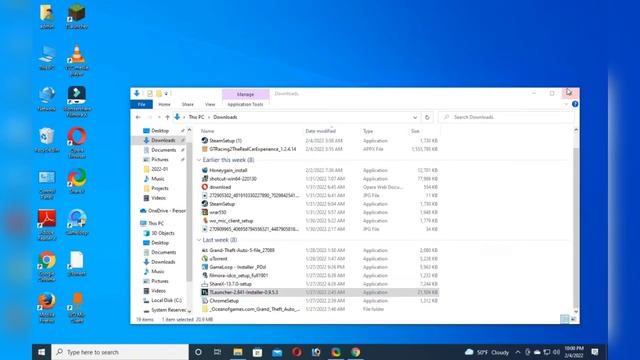Open the notification center icon

[595, 352]
